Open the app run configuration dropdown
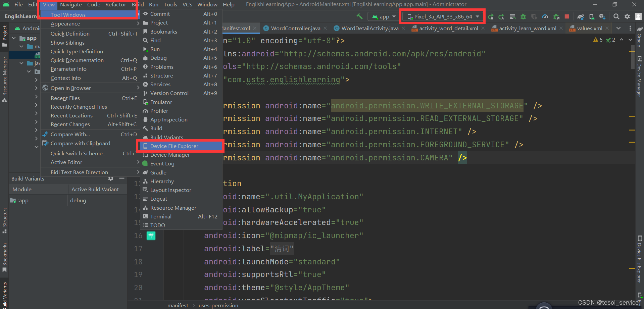The width and height of the screenshot is (644, 309). [383, 16]
